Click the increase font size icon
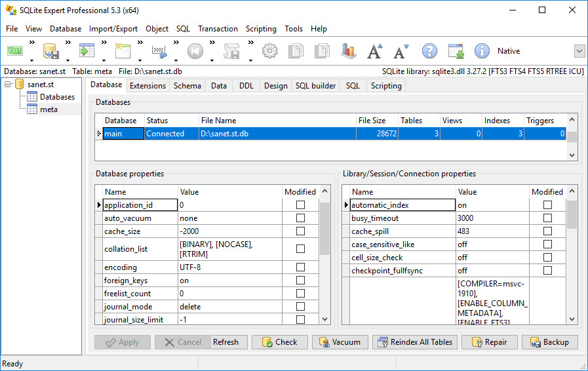 [374, 51]
